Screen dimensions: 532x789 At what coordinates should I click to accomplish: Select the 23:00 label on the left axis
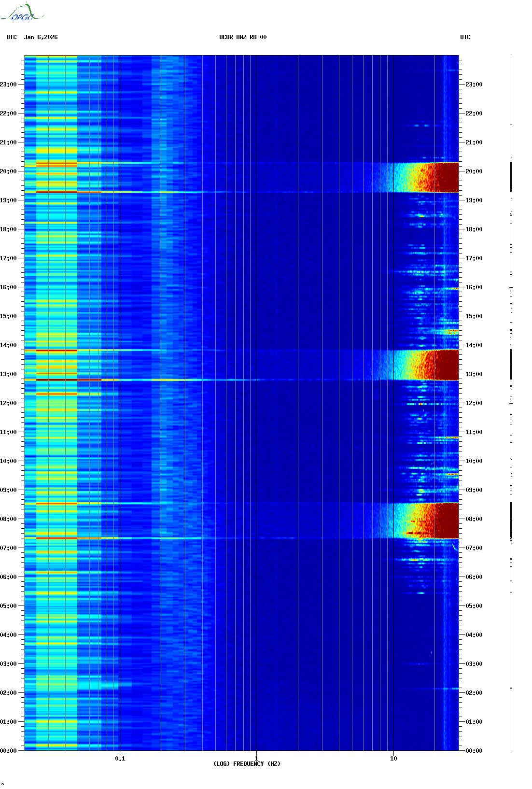tap(8, 85)
